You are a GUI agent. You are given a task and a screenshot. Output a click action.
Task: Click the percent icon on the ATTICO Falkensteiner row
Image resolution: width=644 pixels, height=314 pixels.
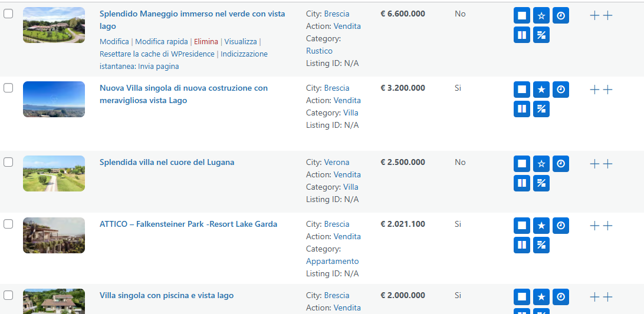pos(541,245)
